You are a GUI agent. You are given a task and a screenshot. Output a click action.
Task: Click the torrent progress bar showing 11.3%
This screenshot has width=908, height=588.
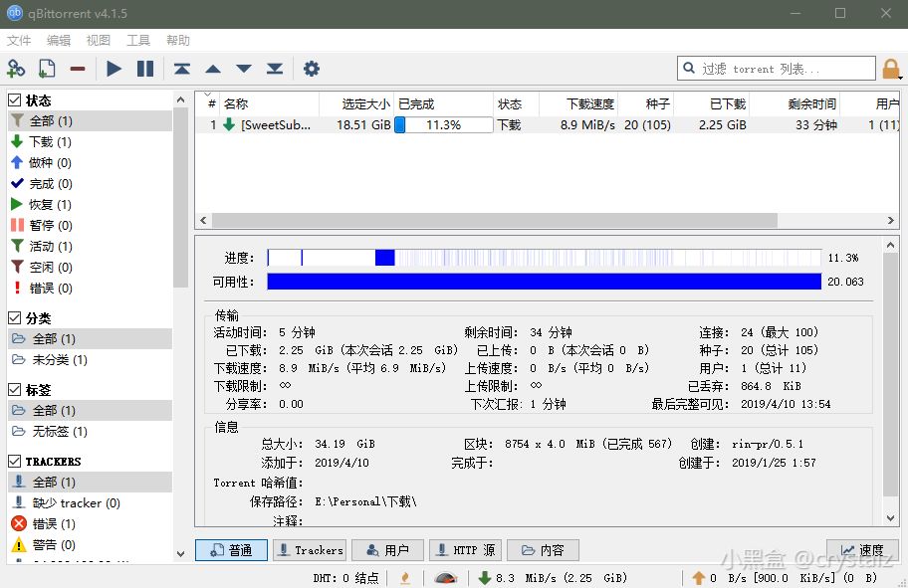(x=443, y=124)
